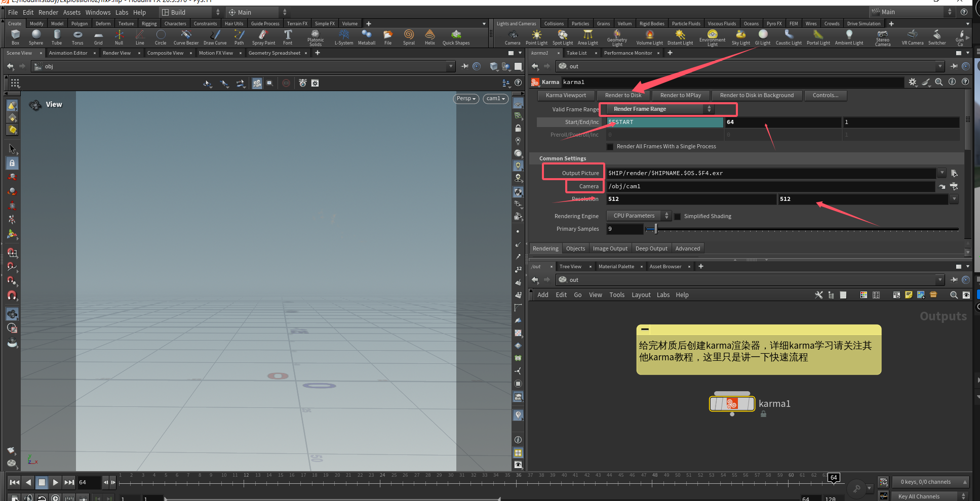Click the Primary Samples value field
The height and width of the screenshot is (501, 980).
(625, 229)
